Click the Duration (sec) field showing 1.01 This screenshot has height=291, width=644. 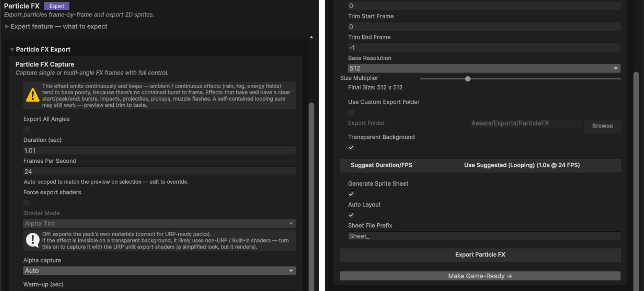[x=159, y=151]
